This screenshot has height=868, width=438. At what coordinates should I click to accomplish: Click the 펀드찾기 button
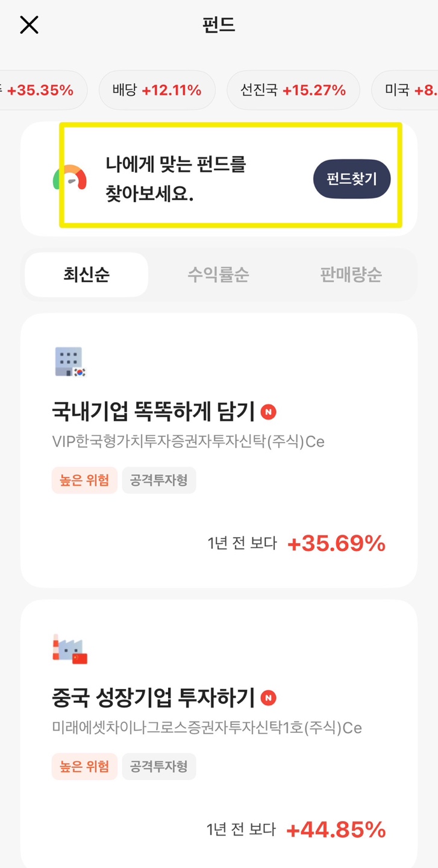pos(352,179)
